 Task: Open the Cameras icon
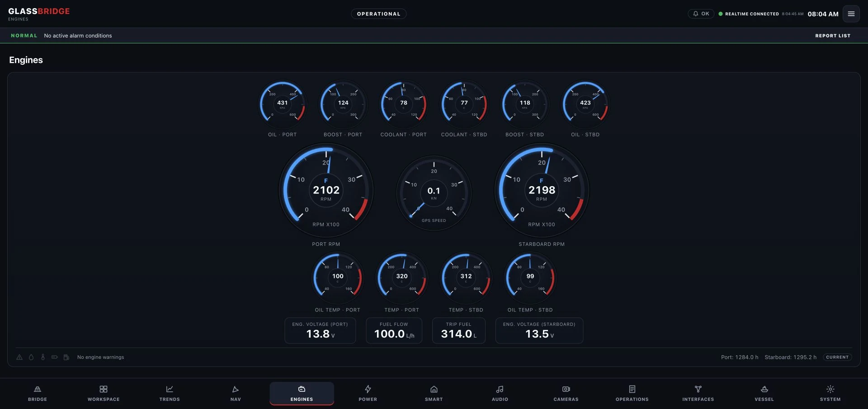(566, 389)
